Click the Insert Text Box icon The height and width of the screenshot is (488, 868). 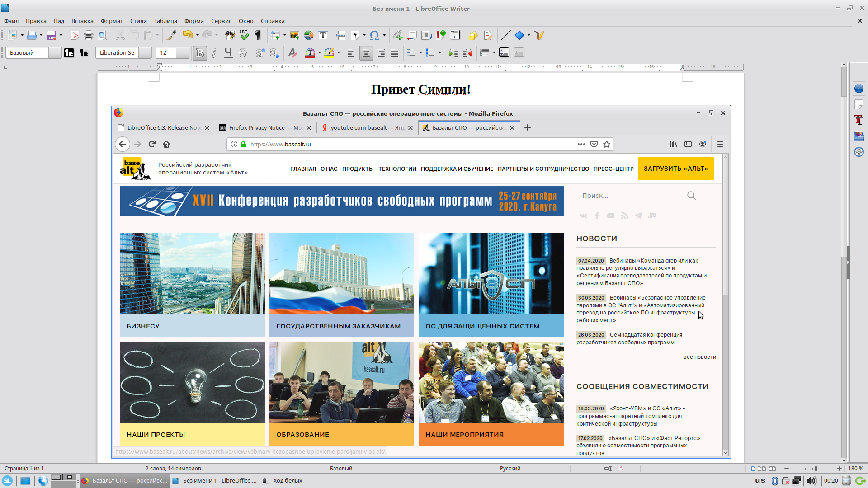[x=323, y=35]
